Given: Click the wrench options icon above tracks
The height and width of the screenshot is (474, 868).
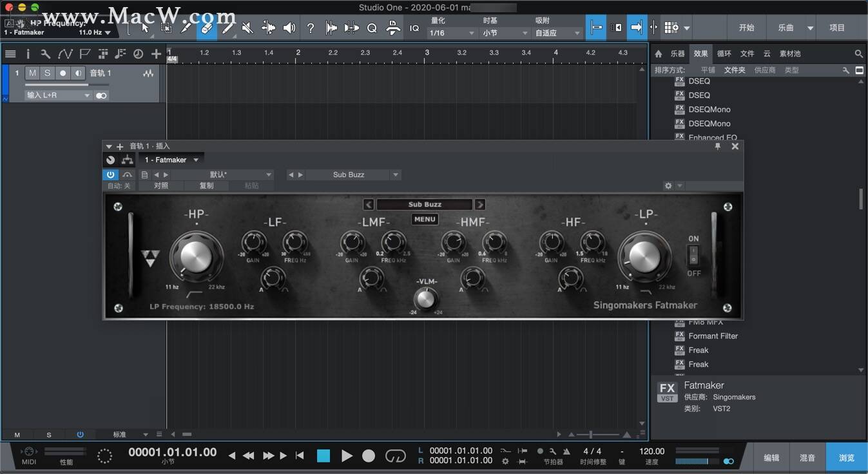Looking at the screenshot, I should click(45, 54).
